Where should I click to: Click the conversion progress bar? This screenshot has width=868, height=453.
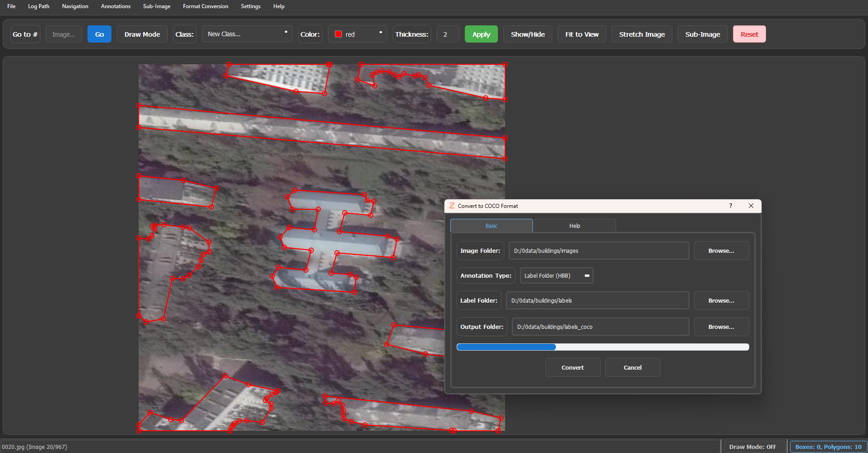602,347
